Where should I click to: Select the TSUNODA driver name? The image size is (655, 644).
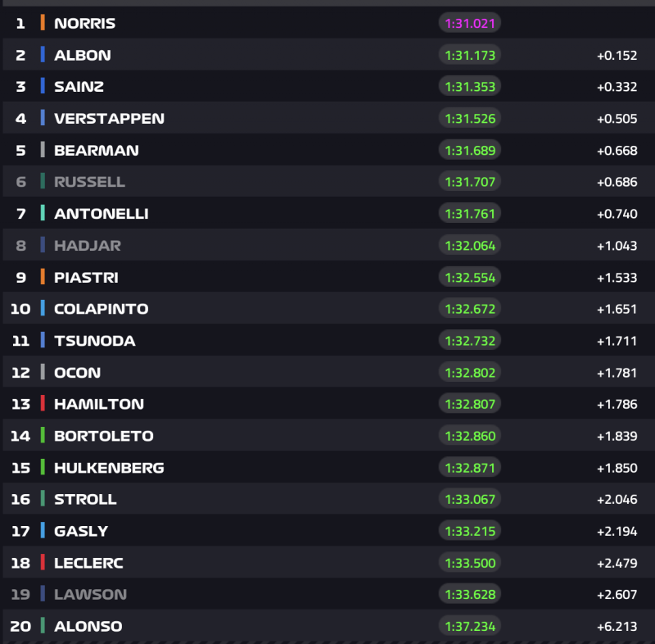point(94,341)
